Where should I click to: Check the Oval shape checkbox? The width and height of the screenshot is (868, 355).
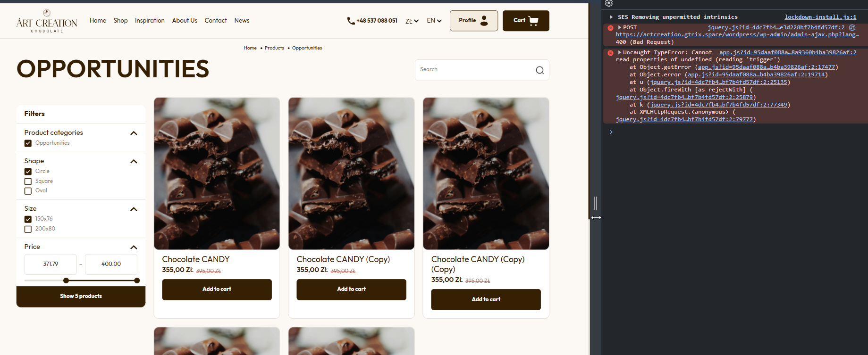(28, 191)
